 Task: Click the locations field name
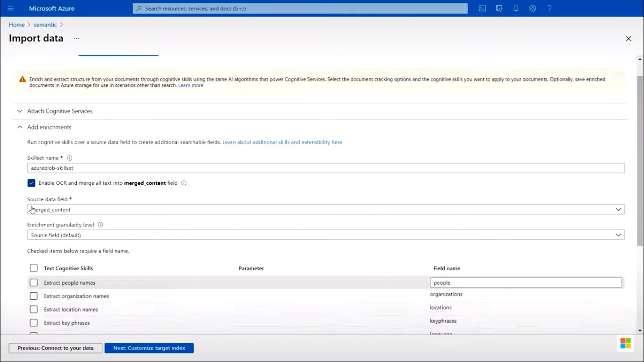pos(441,307)
